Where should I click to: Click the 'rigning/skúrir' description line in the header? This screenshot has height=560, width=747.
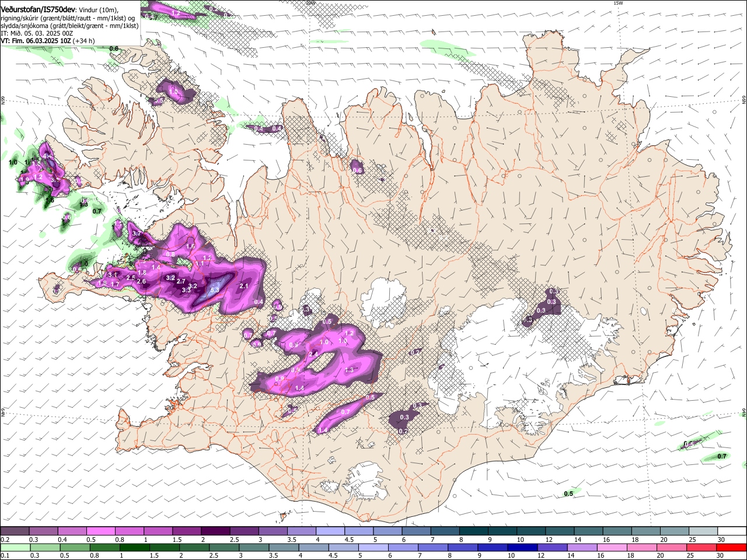pyautogui.click(x=68, y=18)
